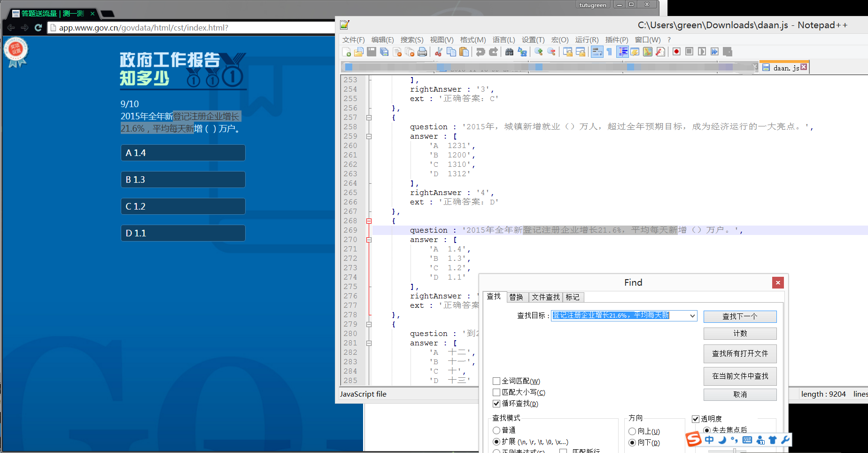The image size is (868, 453).
Task: Collapse the code fold at line 259
Action: pos(369,136)
